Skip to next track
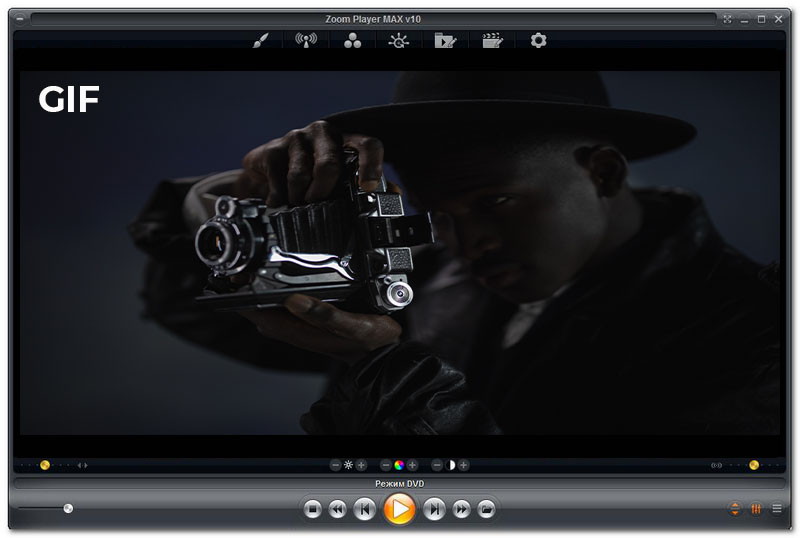 point(434,509)
